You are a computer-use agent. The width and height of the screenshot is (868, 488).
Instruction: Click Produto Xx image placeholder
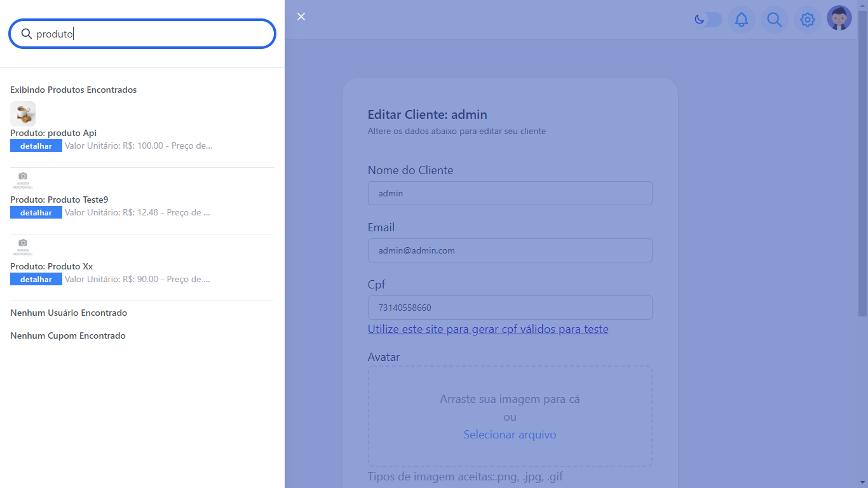(x=23, y=247)
